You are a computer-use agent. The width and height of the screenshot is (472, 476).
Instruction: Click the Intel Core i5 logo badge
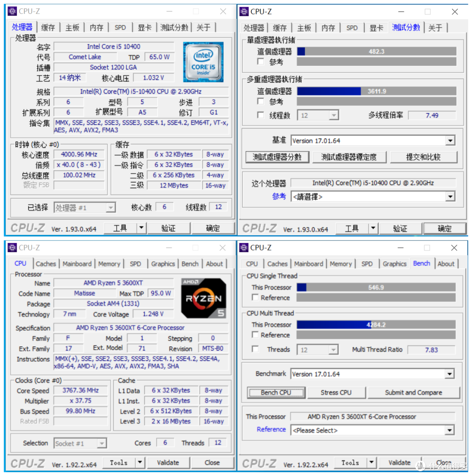(x=203, y=62)
